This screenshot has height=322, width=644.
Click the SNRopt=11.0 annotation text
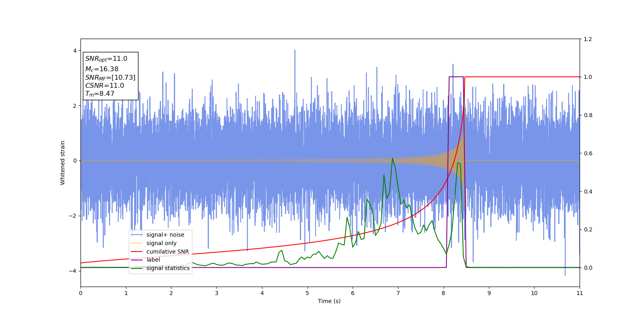(106, 59)
